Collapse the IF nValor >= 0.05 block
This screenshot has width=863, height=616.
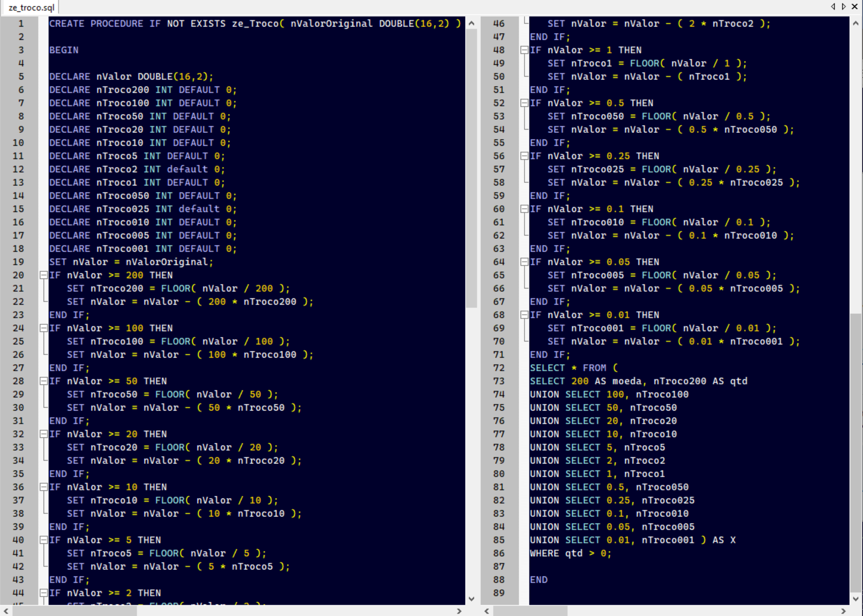tap(524, 262)
